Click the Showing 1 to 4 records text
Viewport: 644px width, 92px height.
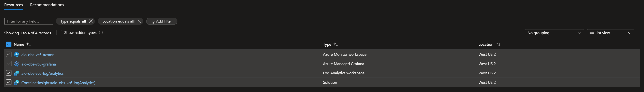28,33
